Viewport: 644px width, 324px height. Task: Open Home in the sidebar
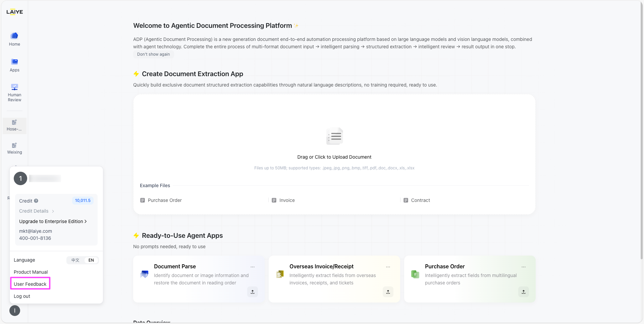pos(14,39)
